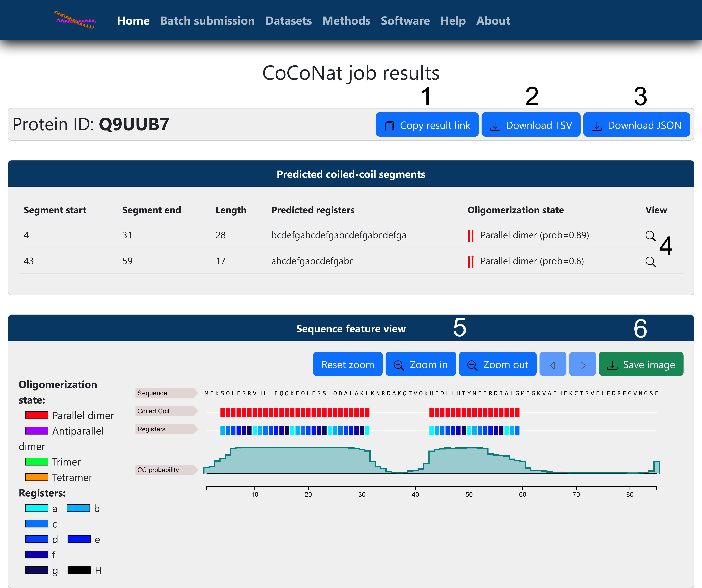
Task: Click register 'H' black swatch
Action: (79, 570)
